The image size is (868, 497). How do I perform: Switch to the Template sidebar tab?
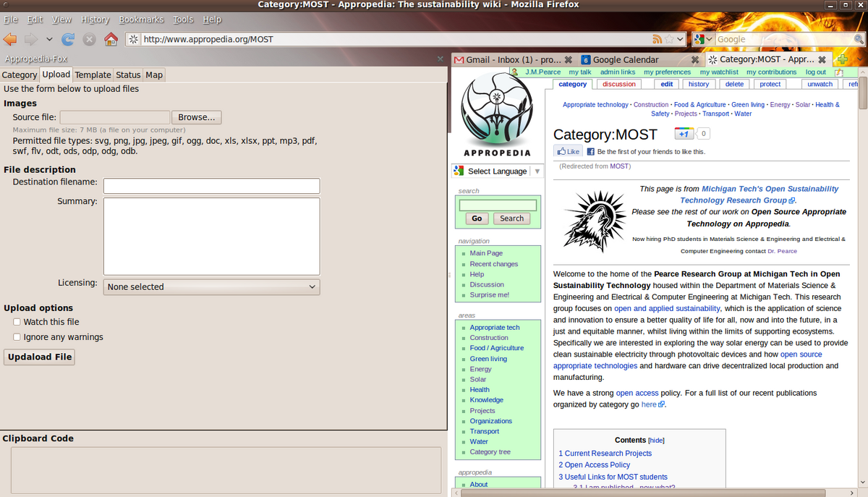pyautogui.click(x=93, y=75)
